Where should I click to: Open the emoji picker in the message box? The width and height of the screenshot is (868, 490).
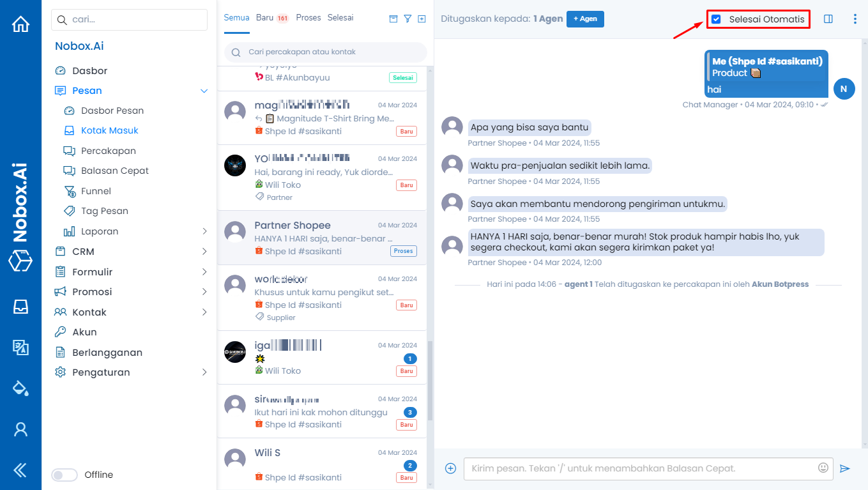point(823,468)
